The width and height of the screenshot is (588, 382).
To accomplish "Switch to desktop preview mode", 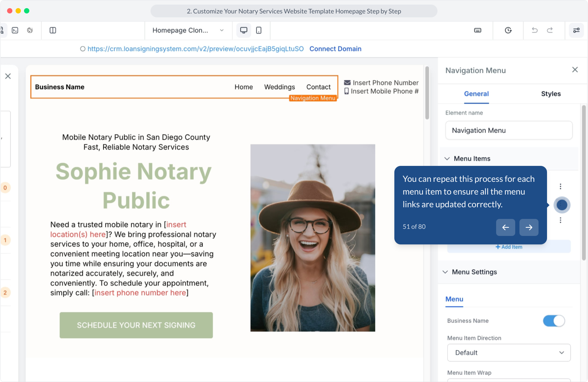I will point(243,30).
